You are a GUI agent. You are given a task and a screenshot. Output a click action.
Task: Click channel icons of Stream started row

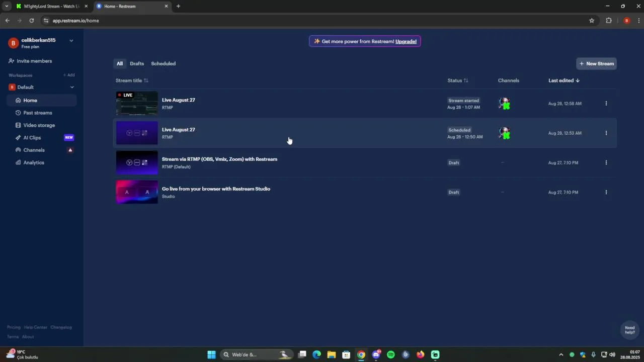coord(505,104)
